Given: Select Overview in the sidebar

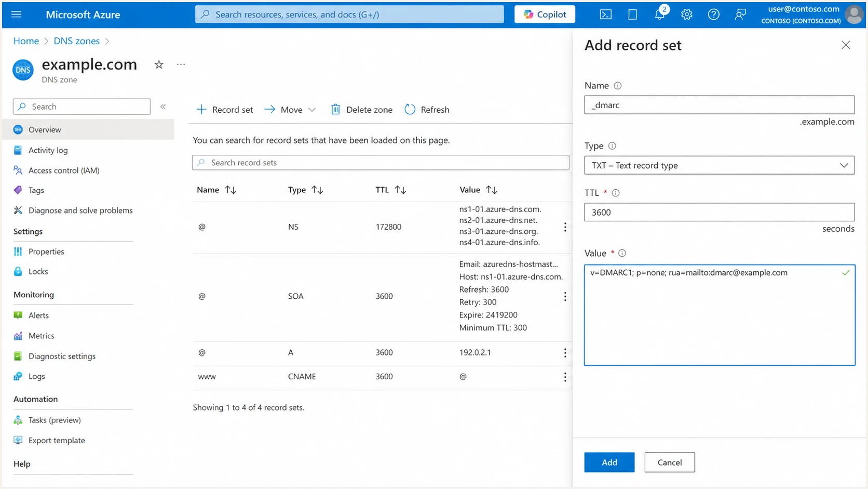Looking at the screenshot, I should pyautogui.click(x=88, y=130).
